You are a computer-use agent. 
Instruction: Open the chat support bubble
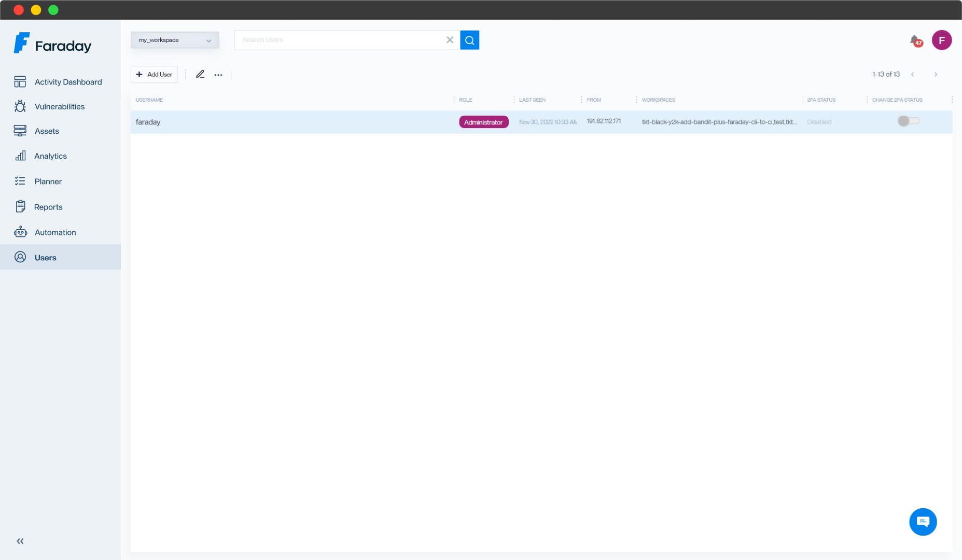923,522
